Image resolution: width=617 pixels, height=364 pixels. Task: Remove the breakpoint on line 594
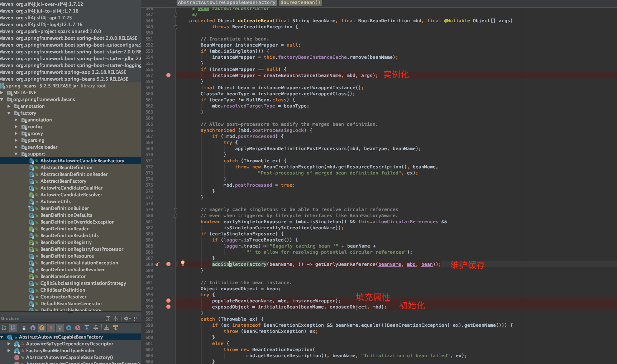(x=168, y=301)
